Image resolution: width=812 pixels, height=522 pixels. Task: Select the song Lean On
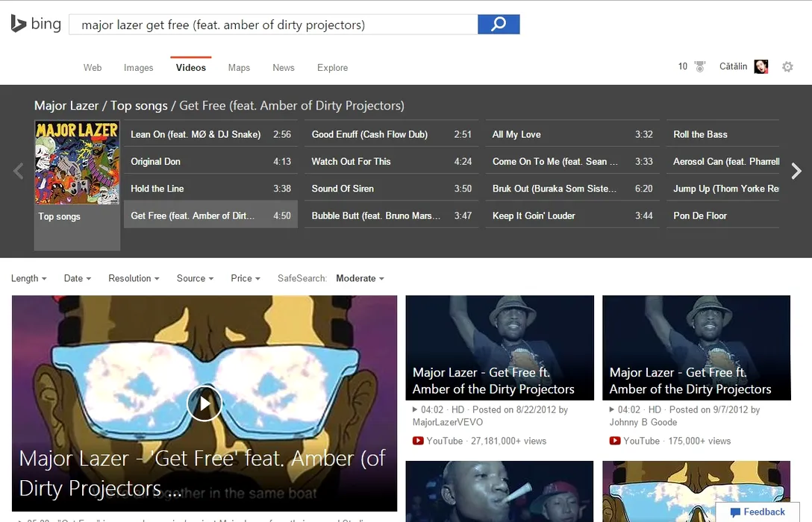pos(196,134)
